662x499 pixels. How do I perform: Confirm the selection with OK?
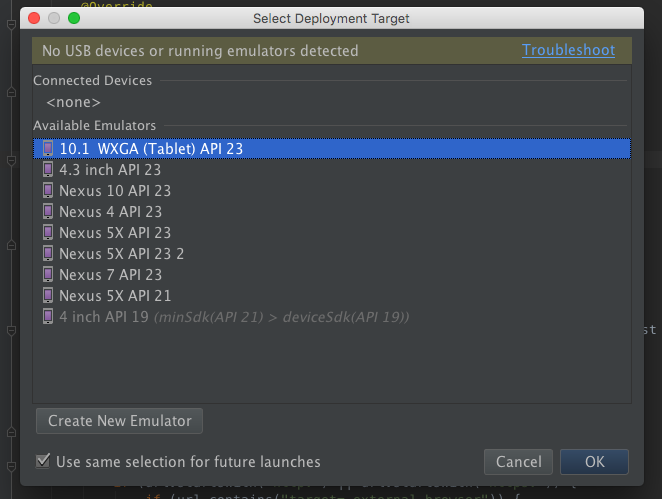coord(594,462)
